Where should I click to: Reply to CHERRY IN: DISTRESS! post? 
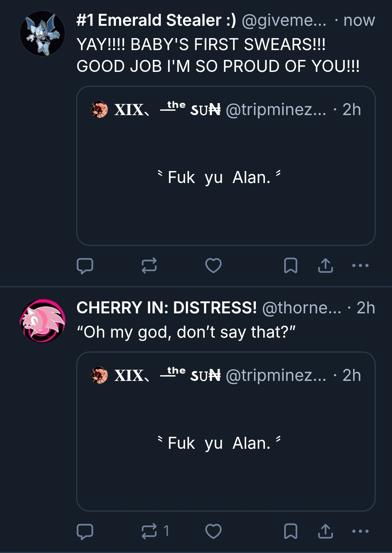(85, 531)
